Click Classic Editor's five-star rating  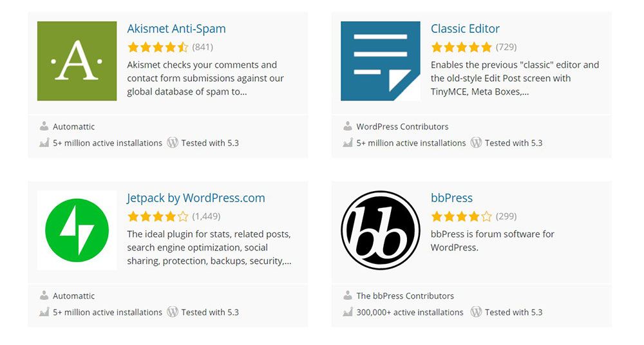pos(461,47)
